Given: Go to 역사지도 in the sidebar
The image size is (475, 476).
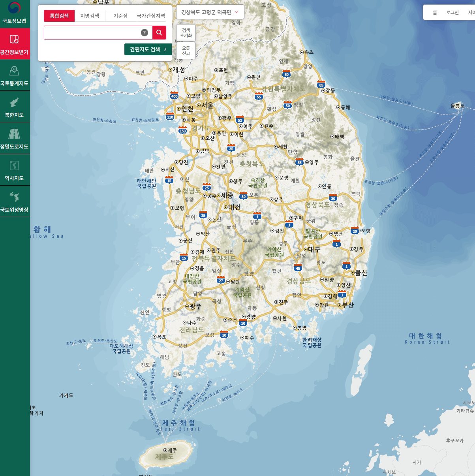Looking at the screenshot, I should click(15, 170).
